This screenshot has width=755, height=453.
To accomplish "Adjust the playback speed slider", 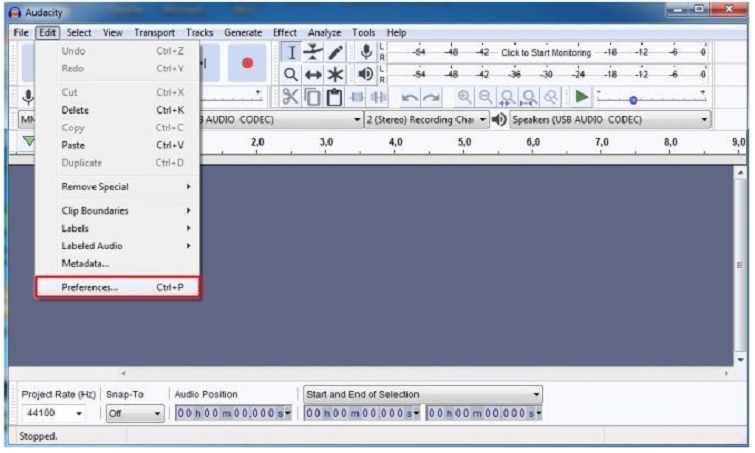I will point(632,99).
